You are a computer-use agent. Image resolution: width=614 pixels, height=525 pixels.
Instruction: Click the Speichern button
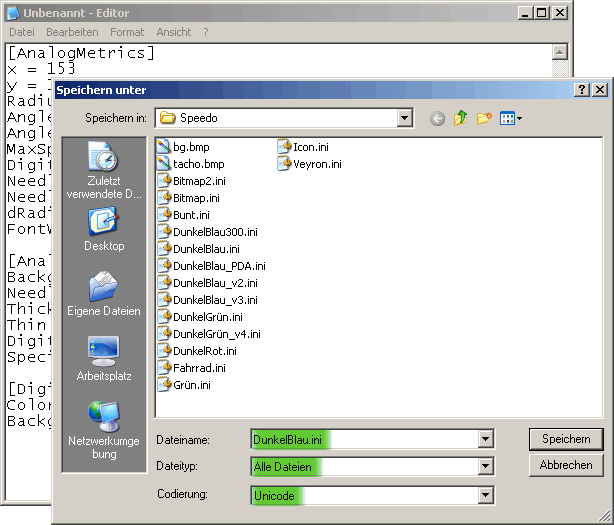(x=565, y=439)
